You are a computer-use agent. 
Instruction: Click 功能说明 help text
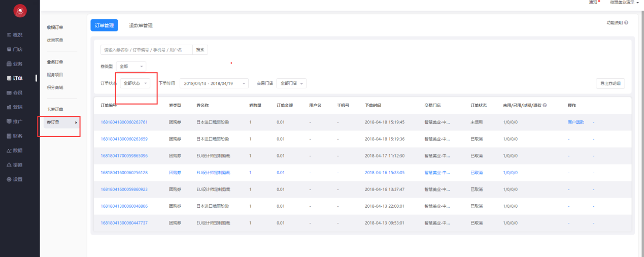click(615, 23)
